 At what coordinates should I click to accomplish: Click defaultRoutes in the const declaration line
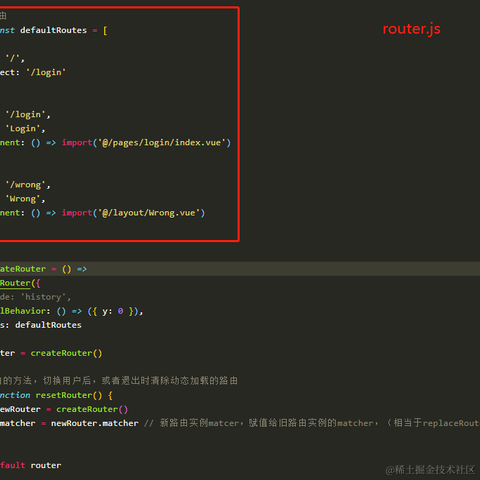pos(53,30)
